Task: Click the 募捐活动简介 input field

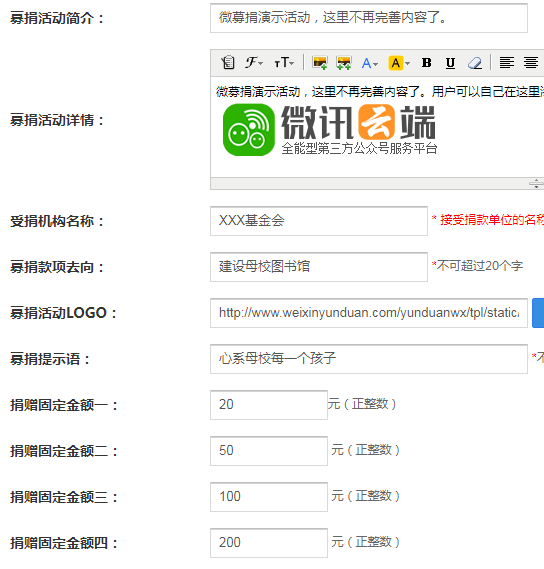Action: point(369,18)
